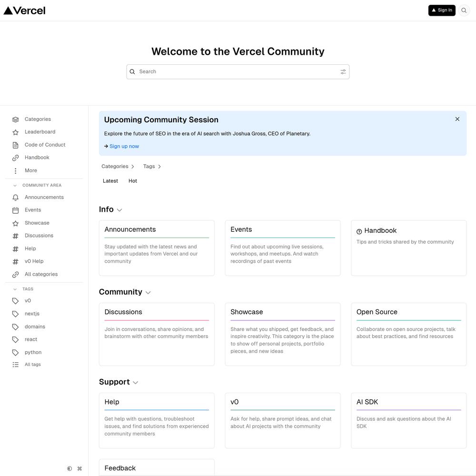Viewport: 476px width, 476px height.
Task: Select Announcements in the sidebar
Action: point(44,198)
